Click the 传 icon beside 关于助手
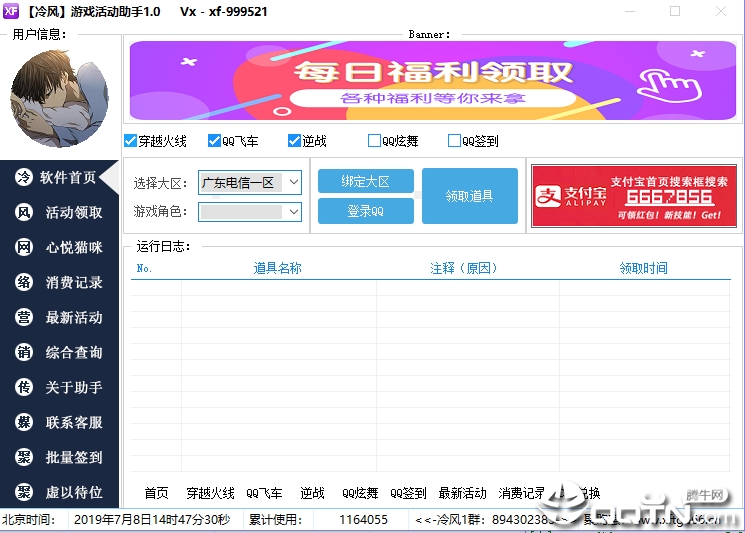745x533 pixels. click(x=24, y=387)
